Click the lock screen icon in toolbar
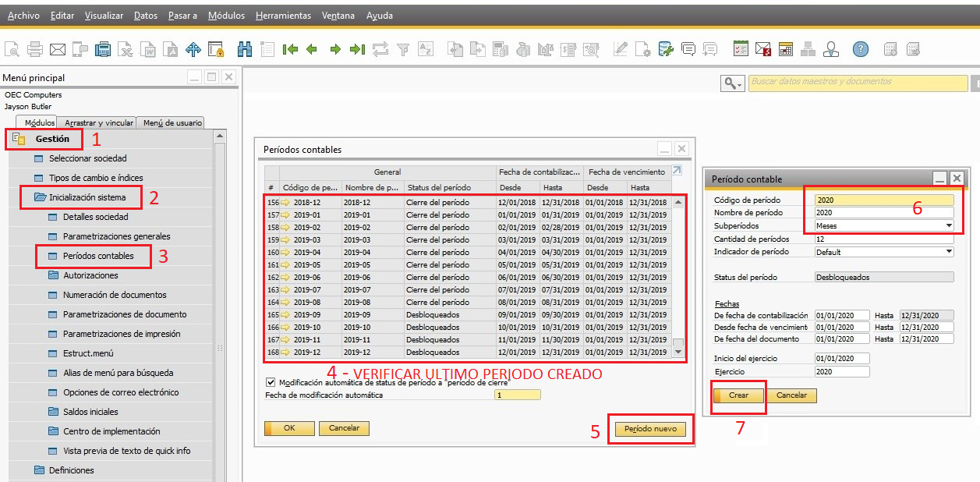 point(216,49)
